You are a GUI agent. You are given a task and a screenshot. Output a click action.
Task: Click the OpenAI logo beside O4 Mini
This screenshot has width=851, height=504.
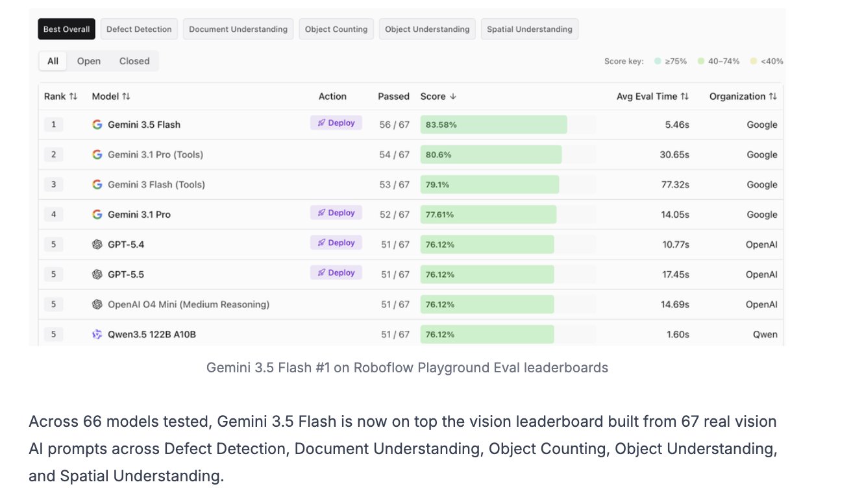[x=97, y=304]
